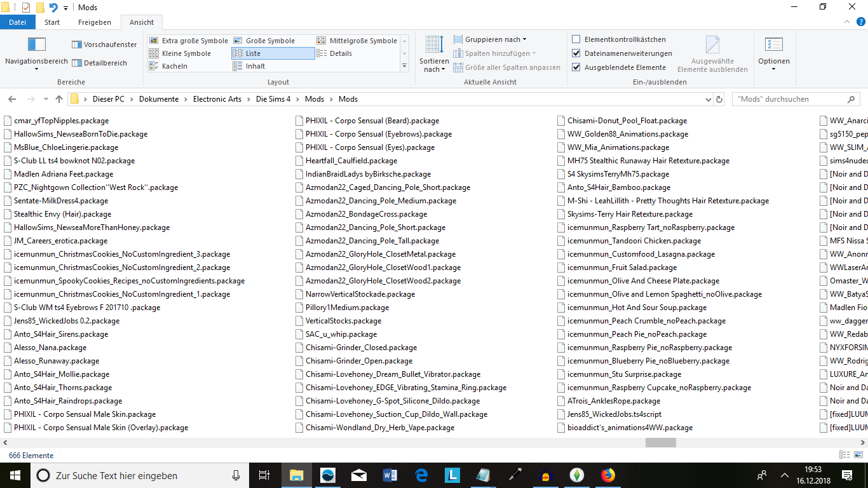
Task: Open recent locations dropdown arrow
Action: tap(46, 99)
